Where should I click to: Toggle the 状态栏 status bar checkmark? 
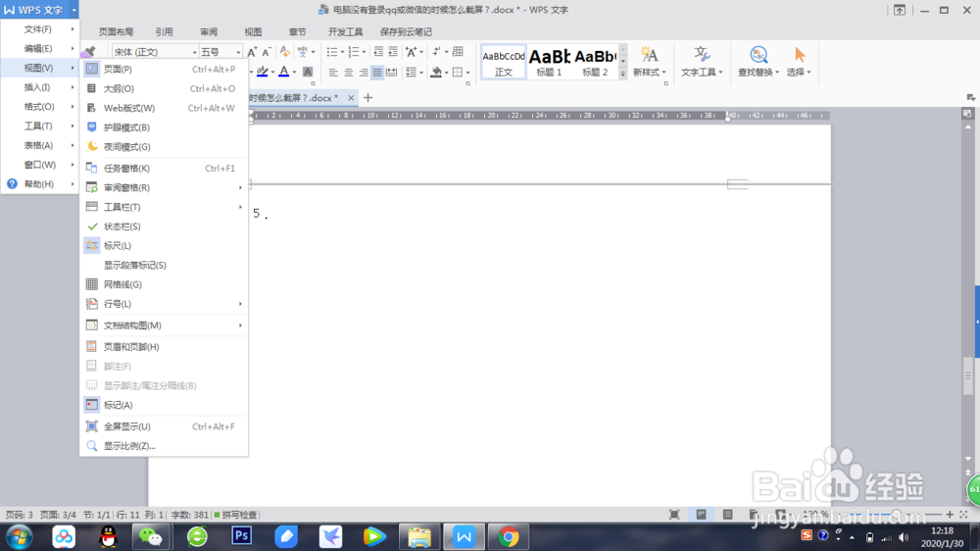pyautogui.click(x=164, y=225)
